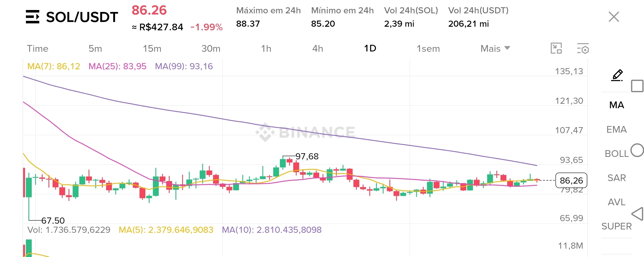Click the SOL/USDT pair title
The image size is (644, 257).
(x=82, y=17)
